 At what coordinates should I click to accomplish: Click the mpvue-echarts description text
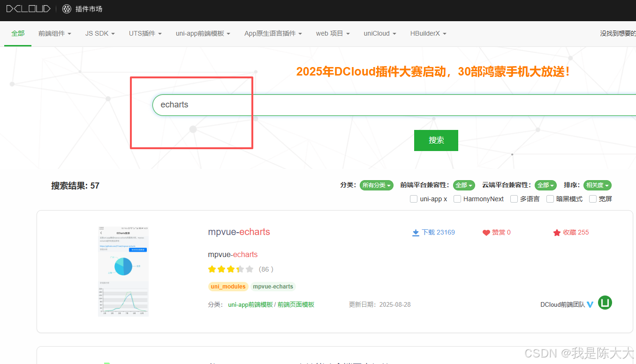[x=233, y=255]
